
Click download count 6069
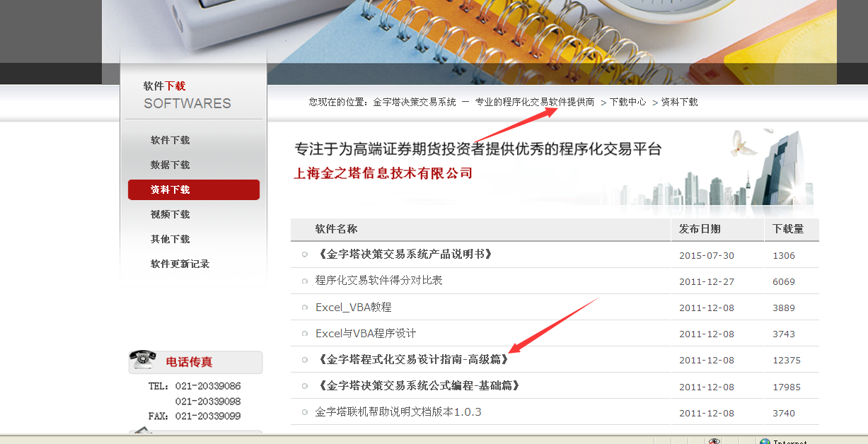784,282
